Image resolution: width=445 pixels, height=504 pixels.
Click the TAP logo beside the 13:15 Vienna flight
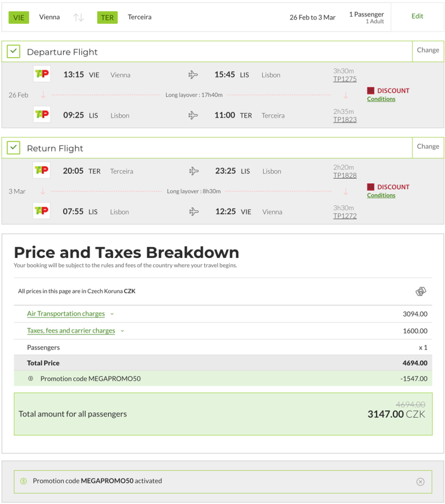(x=42, y=74)
